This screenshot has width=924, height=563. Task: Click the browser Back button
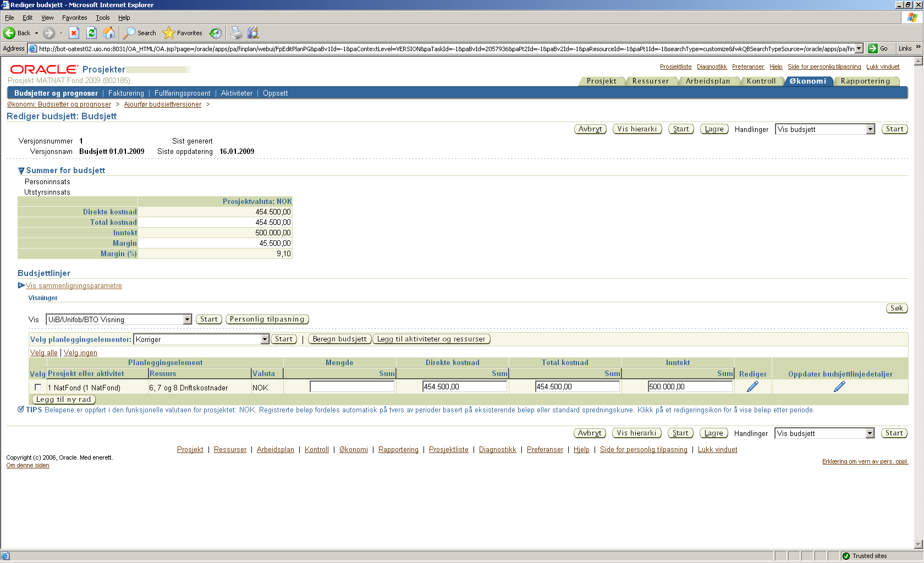(x=16, y=33)
